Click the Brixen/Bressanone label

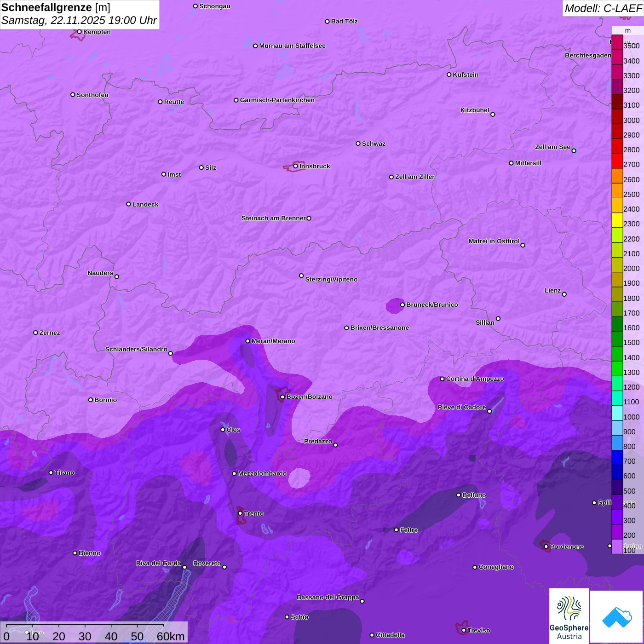379,328
